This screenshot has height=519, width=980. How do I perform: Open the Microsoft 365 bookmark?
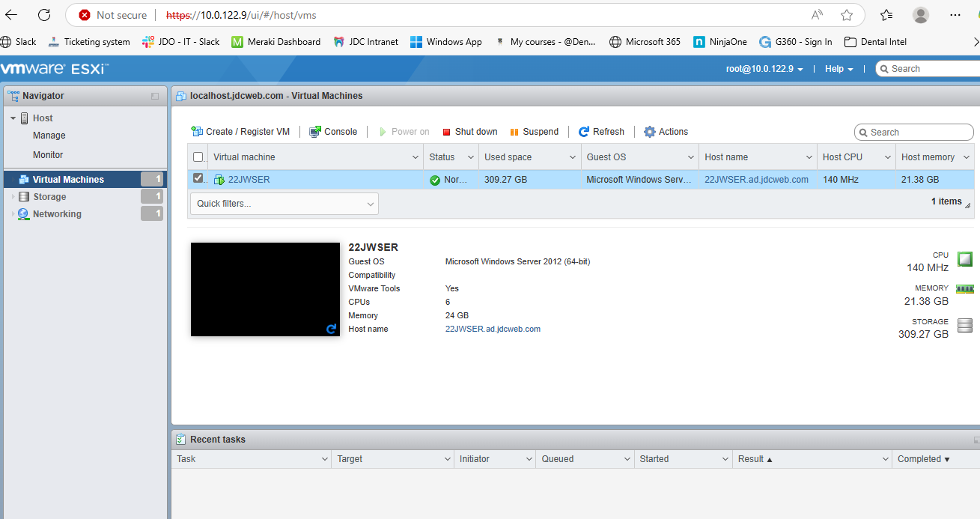click(645, 42)
